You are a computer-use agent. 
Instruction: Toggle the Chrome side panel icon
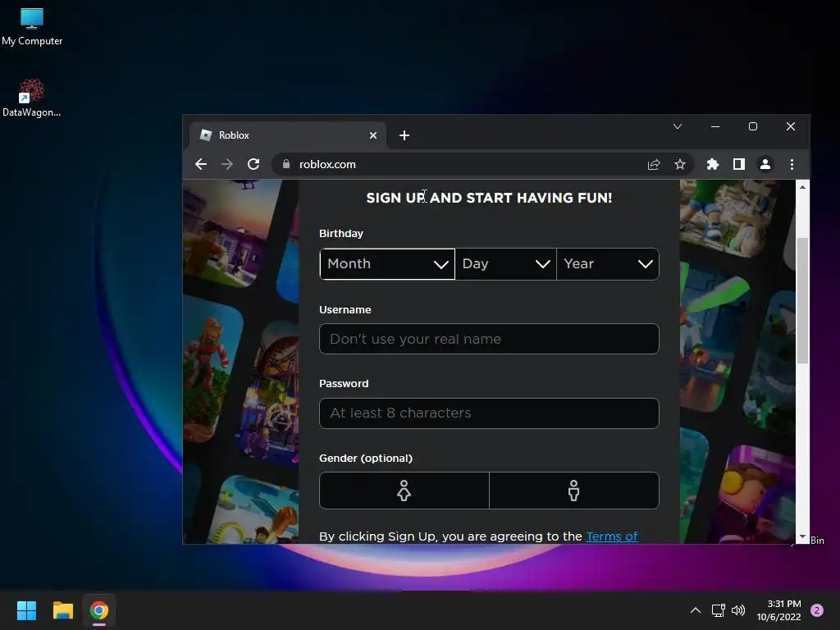click(739, 164)
